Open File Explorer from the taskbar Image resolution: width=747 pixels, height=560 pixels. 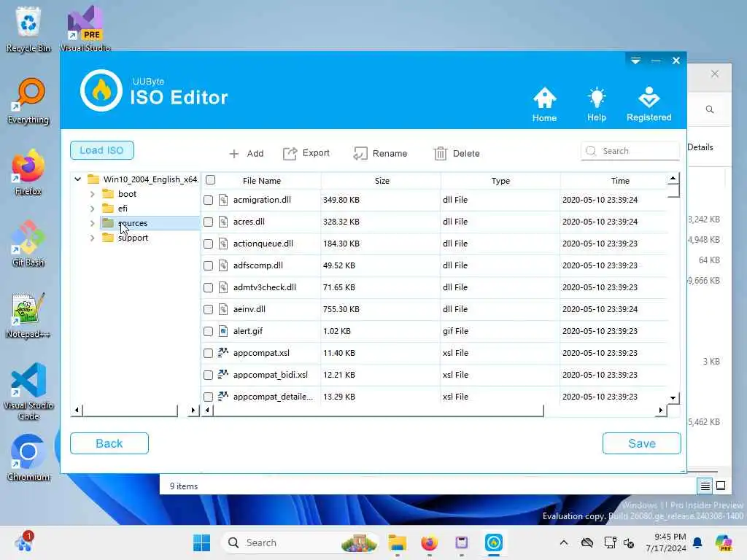coord(397,542)
